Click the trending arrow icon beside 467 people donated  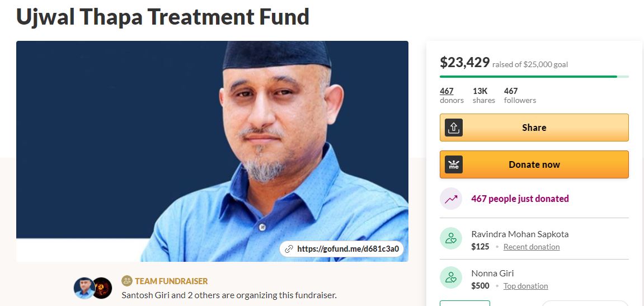(x=451, y=199)
